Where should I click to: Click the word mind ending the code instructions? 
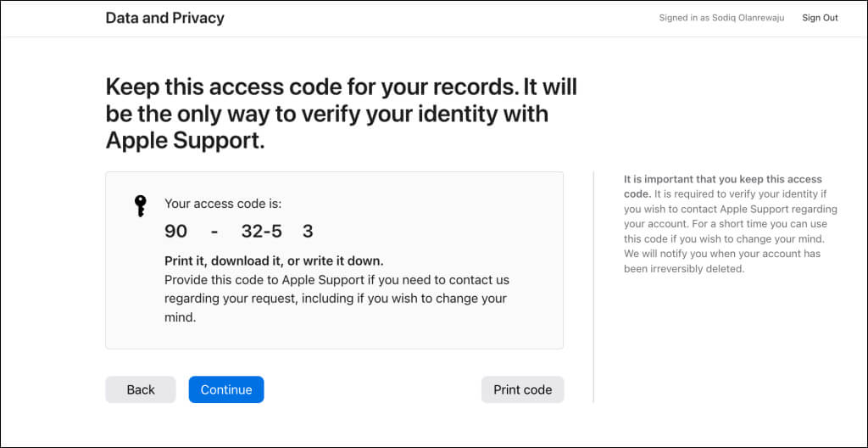pos(181,318)
